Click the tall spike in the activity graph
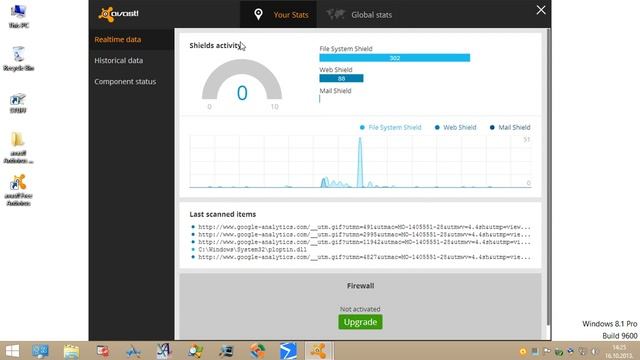The width and height of the screenshot is (640, 360). tap(360, 162)
